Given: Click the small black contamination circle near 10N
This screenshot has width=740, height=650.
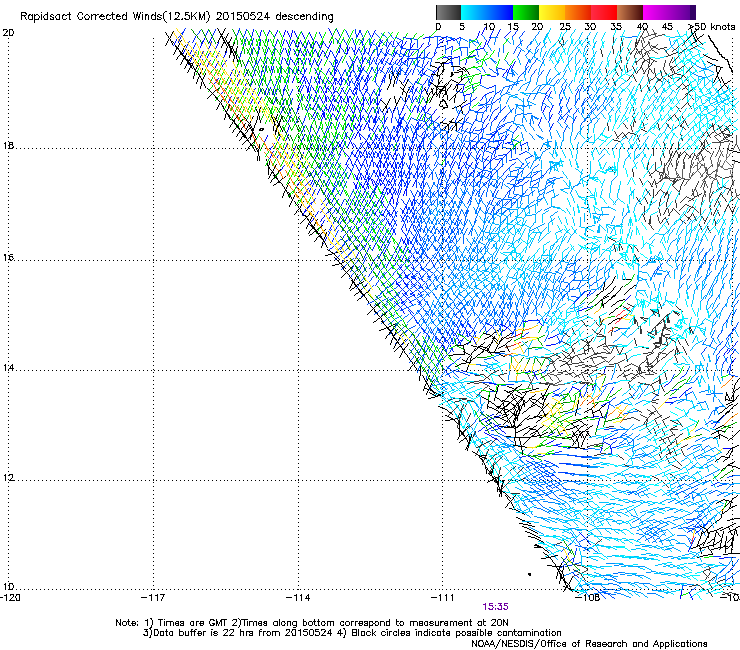Looking at the screenshot, I should pos(530,574).
